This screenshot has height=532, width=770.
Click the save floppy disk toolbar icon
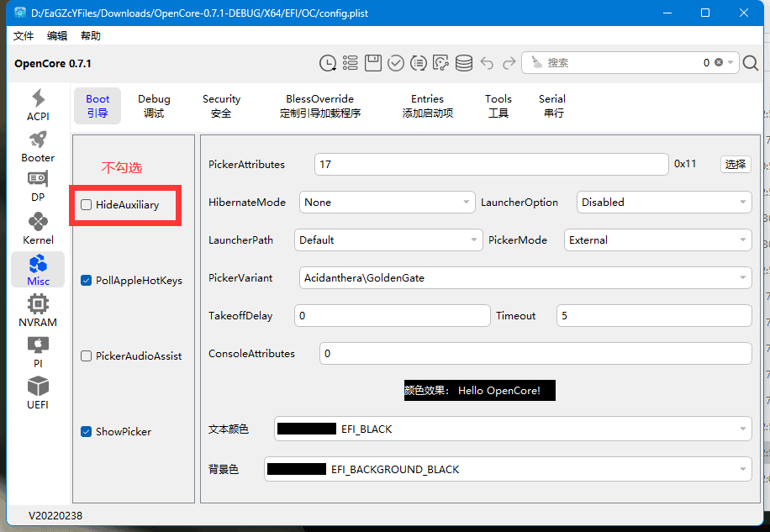[x=373, y=63]
